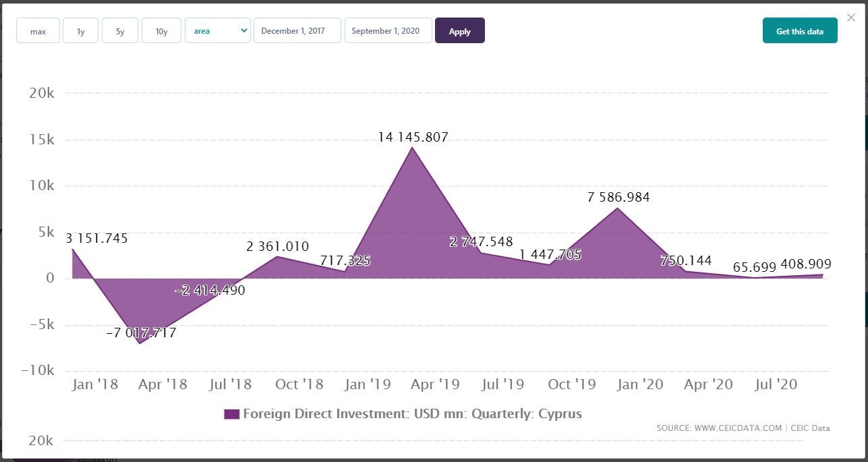The height and width of the screenshot is (462, 868).
Task: Click the 0 y-axis label
Action: tap(50, 278)
